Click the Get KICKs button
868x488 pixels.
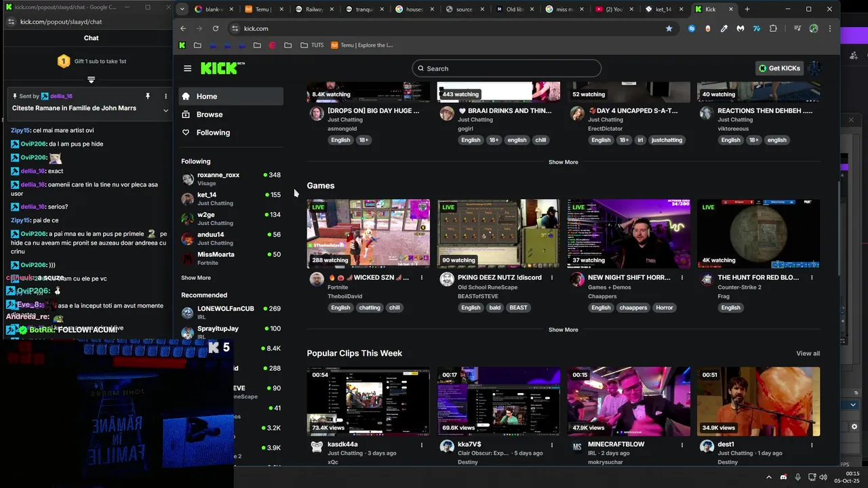click(779, 68)
